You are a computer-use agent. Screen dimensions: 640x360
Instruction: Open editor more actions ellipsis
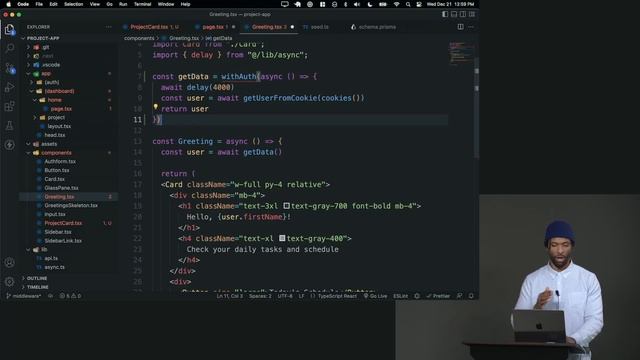pyautogui.click(x=471, y=27)
